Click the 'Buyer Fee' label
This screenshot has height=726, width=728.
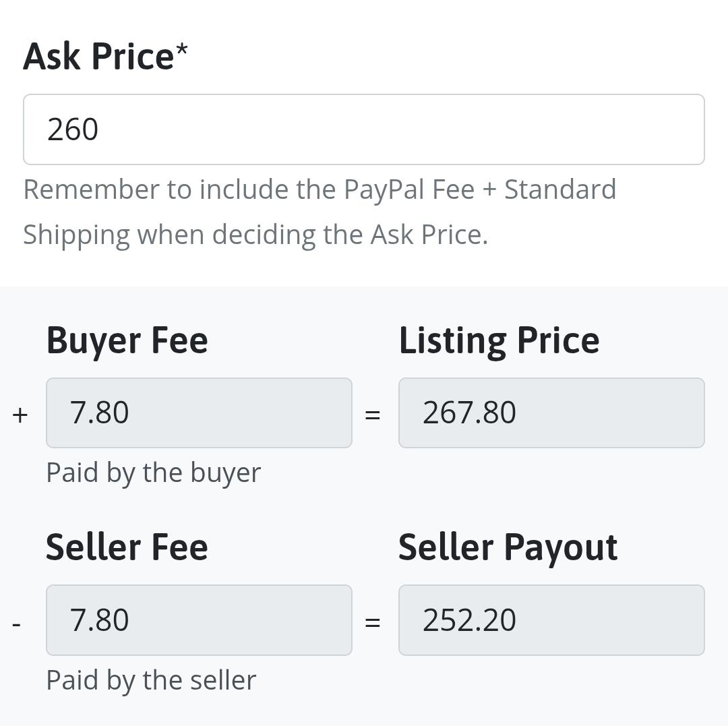[x=127, y=340]
